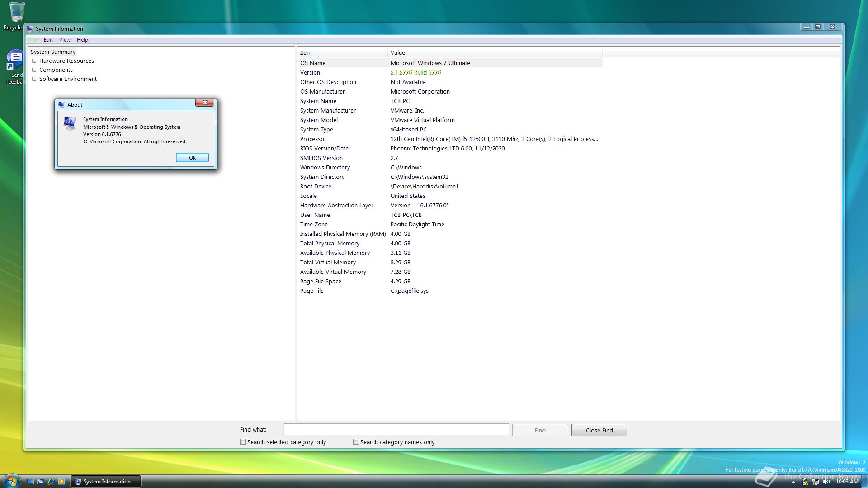This screenshot has width=868, height=488.
Task: Click Show Desktop quick launch icon
Action: (x=30, y=482)
